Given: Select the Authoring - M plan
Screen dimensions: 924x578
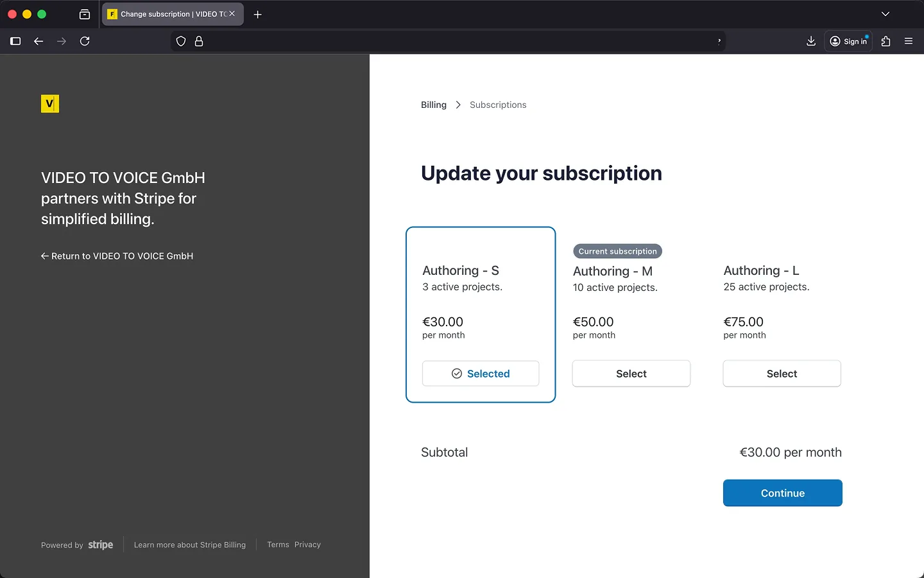Looking at the screenshot, I should click(x=631, y=374).
